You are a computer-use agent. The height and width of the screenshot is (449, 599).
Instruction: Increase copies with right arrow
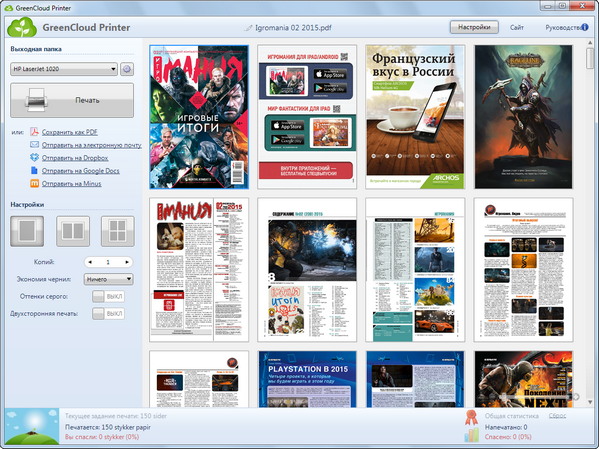pos(127,262)
